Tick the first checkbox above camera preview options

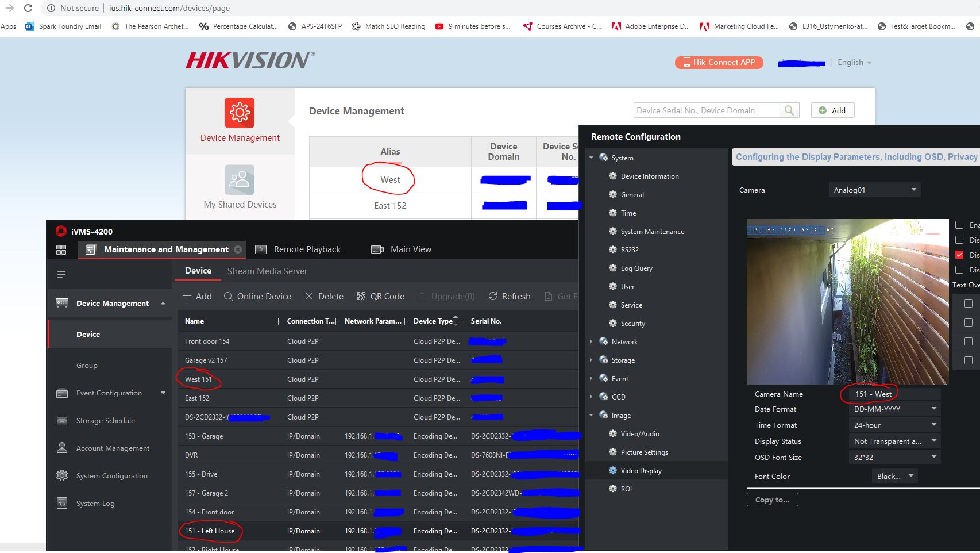point(959,225)
